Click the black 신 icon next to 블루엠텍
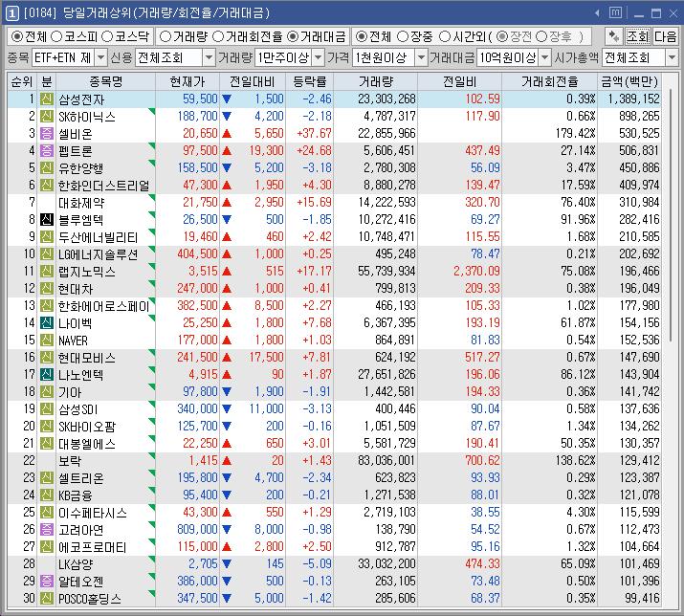The width and height of the screenshot is (684, 616). click(47, 219)
